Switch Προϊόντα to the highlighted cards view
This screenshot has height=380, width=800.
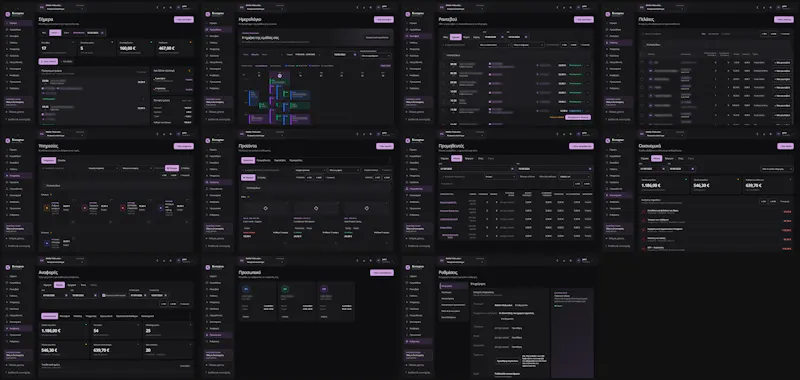coord(248,178)
